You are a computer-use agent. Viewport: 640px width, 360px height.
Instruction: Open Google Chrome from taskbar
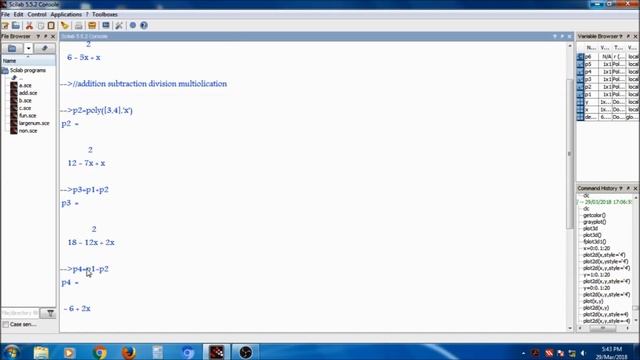point(99,352)
